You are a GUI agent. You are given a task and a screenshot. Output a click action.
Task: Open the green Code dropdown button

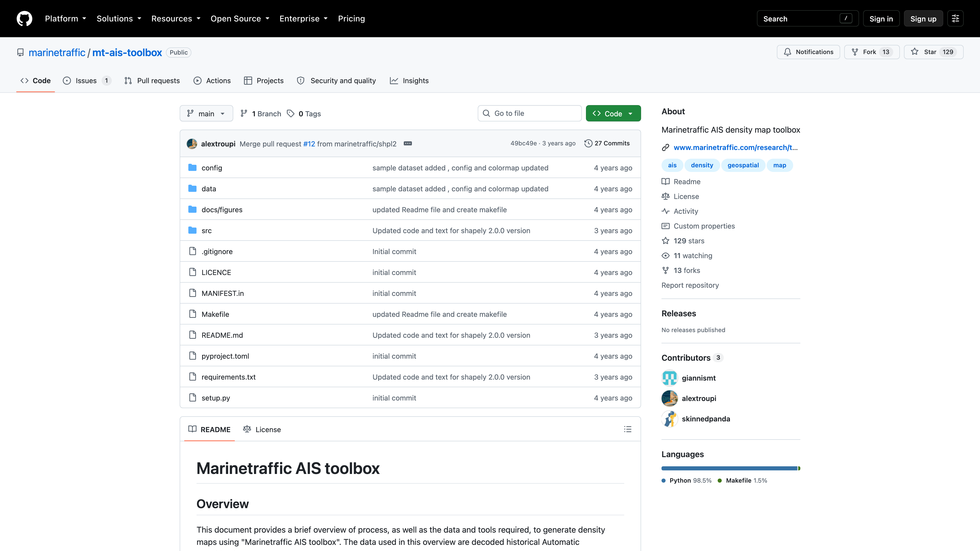pos(613,113)
